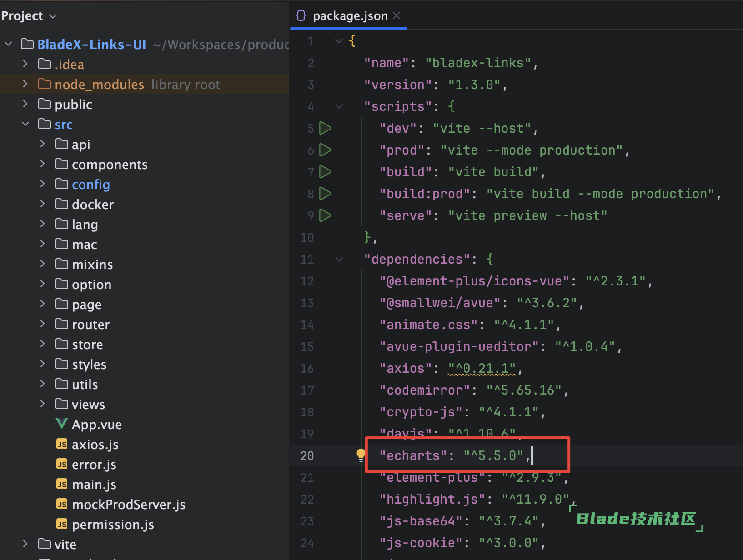Click the "avue-plugin-ueditor" dependency key
The height and width of the screenshot is (560, 743).
tap(459, 346)
